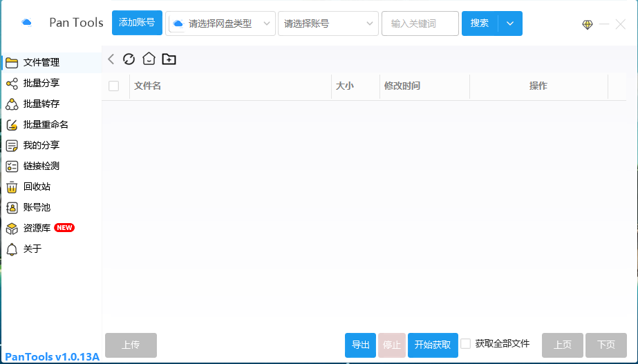
Task: Click the 搜索 button
Action: coord(480,23)
